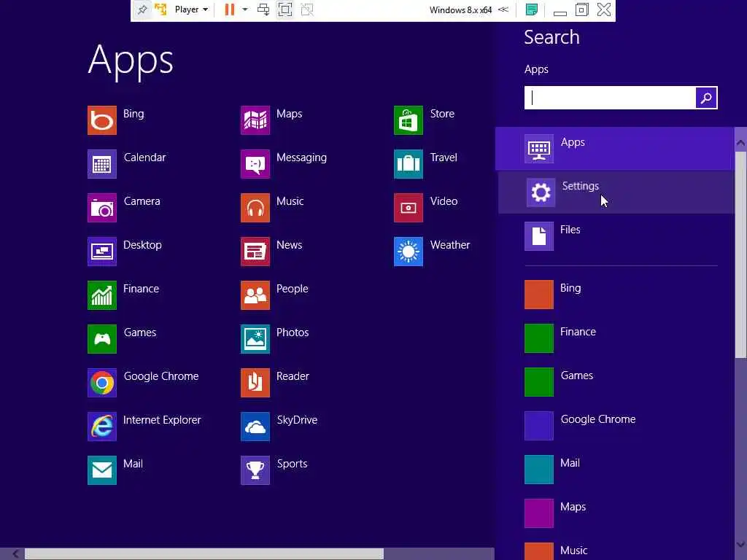Launch the People app

point(275,295)
